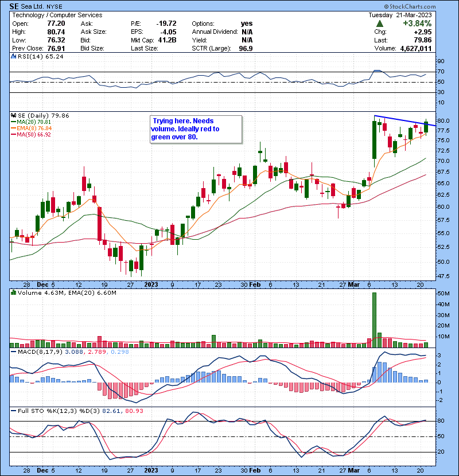
Task: Click the MACD(8,17,9) panel label
Action: [40, 352]
